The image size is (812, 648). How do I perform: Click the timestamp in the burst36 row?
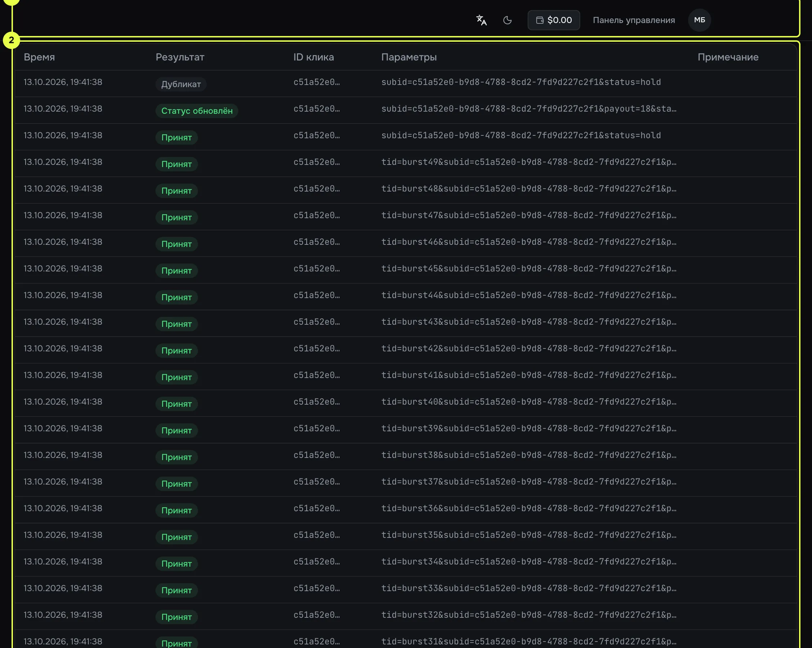pos(63,508)
